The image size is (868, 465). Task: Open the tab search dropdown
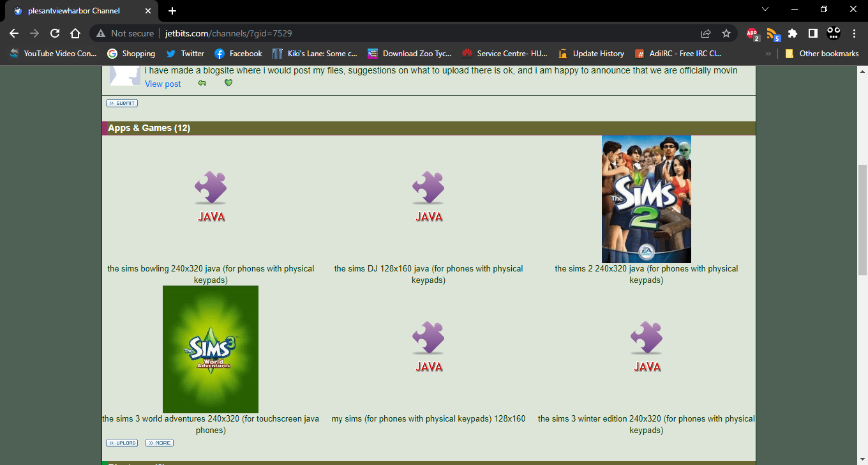coord(765,9)
